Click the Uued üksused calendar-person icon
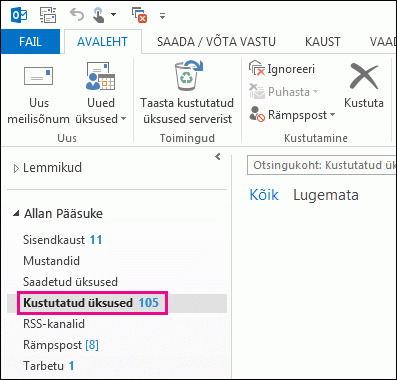This screenshot has height=380, width=397. (x=100, y=77)
